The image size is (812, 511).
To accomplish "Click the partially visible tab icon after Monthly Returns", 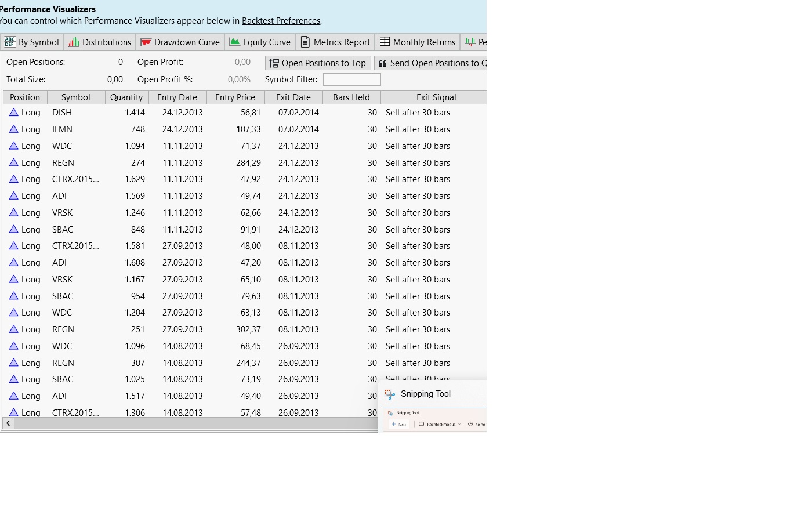I will tap(470, 42).
